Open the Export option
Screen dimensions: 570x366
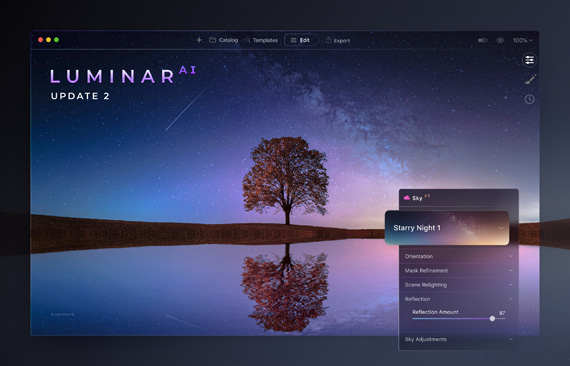338,40
